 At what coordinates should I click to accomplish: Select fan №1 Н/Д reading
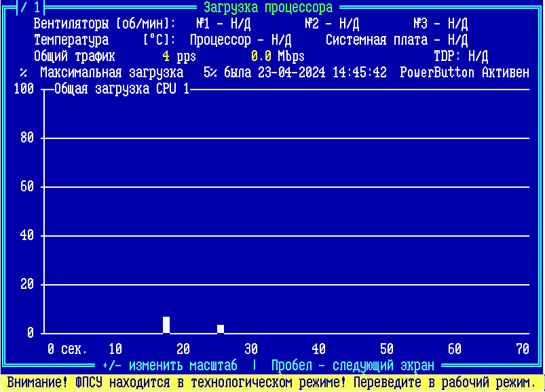[x=223, y=24]
